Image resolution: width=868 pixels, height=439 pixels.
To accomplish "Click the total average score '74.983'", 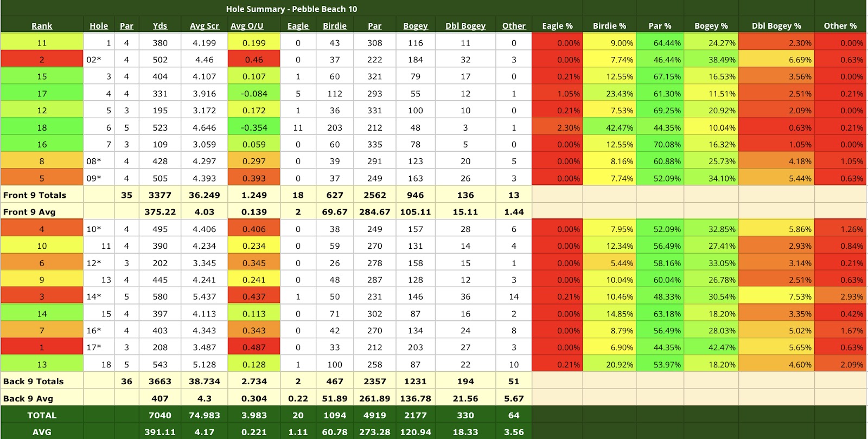I will [205, 415].
